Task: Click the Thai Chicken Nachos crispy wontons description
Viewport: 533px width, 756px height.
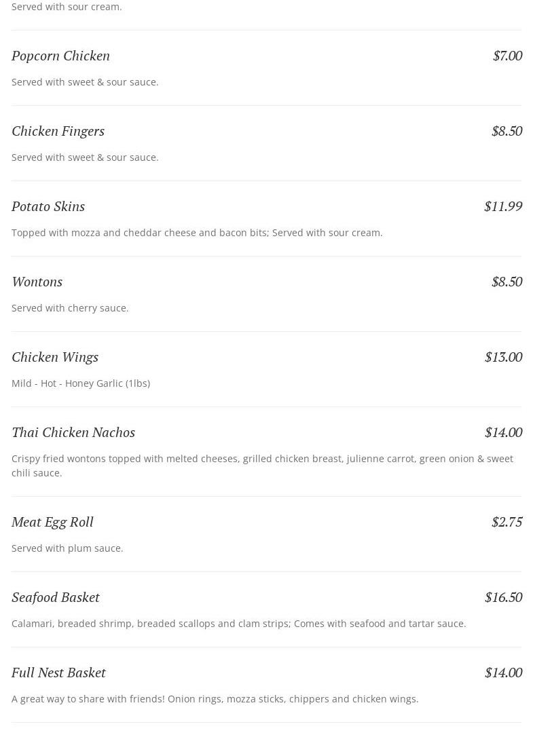Action: coord(262,466)
